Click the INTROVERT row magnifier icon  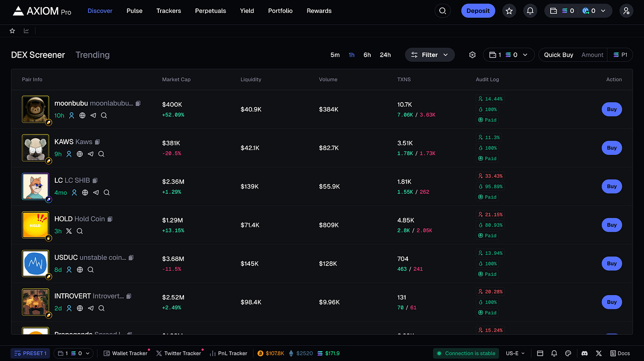pyautogui.click(x=101, y=308)
